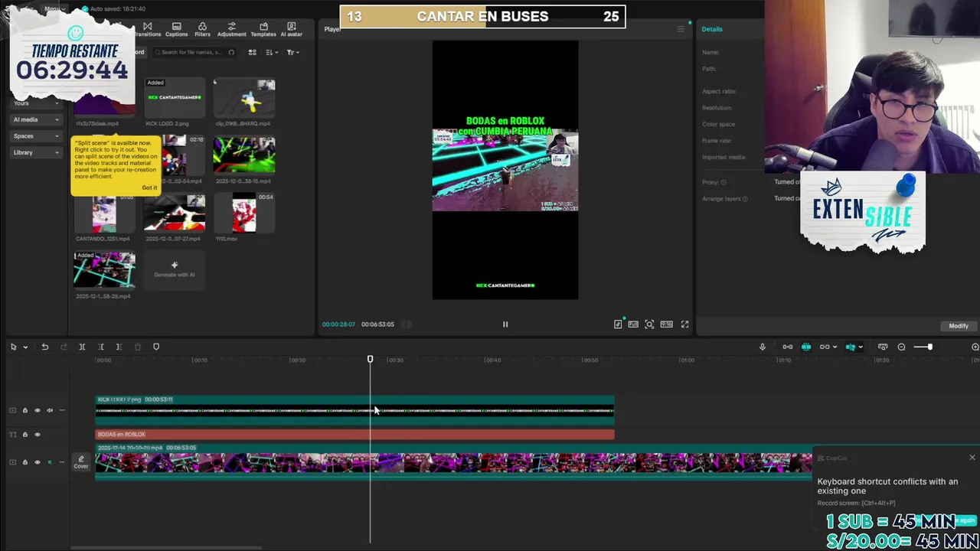Screen dimensions: 980x551
Task: Dismiss the tip with Got it
Action: click(149, 187)
